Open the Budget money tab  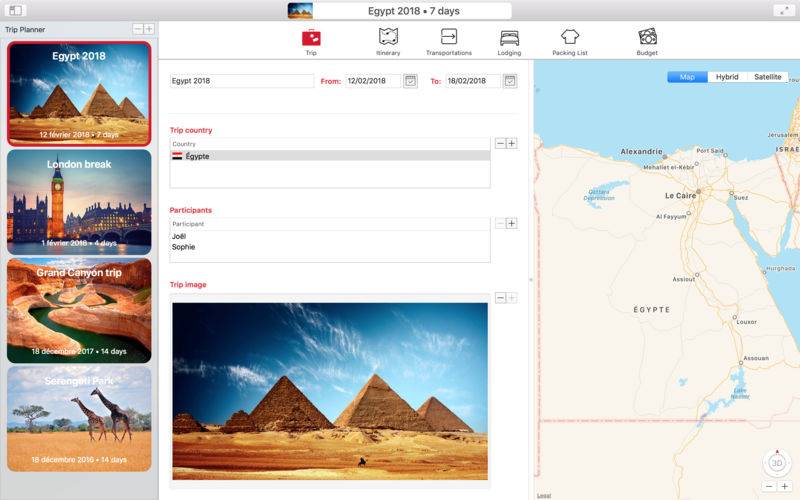click(x=647, y=42)
